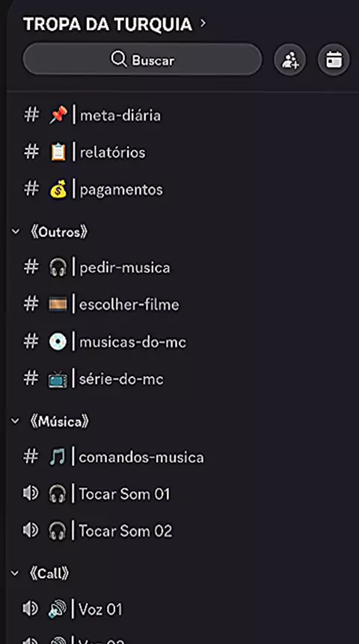Click hashtag icon beside comandos-musica
Screen dimensions: 359x644
(31, 457)
